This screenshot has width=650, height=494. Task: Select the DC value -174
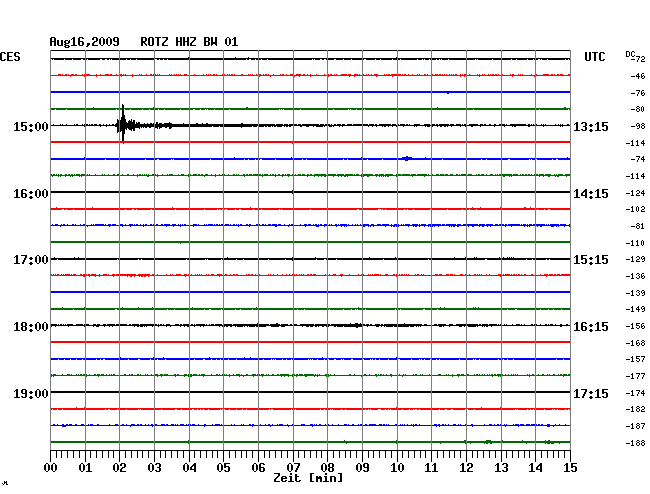[635, 393]
